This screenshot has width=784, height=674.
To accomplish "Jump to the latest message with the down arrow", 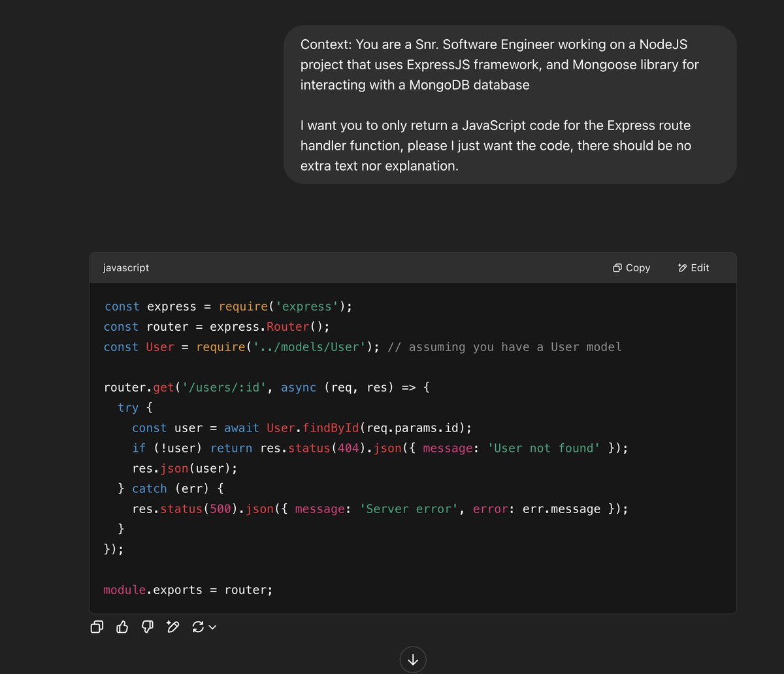I will tap(413, 660).
